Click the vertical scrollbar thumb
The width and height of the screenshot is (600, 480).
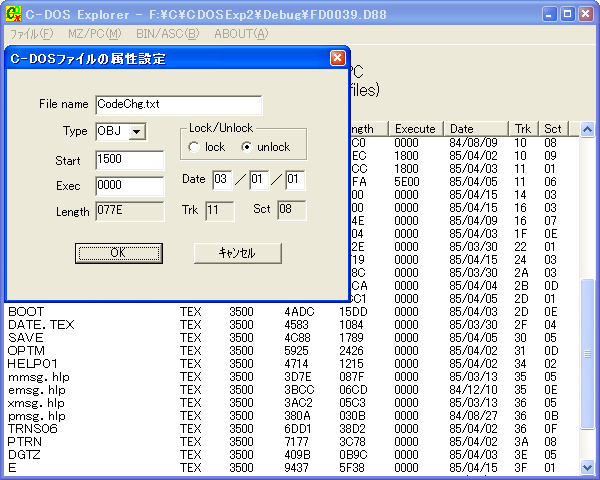(587, 354)
